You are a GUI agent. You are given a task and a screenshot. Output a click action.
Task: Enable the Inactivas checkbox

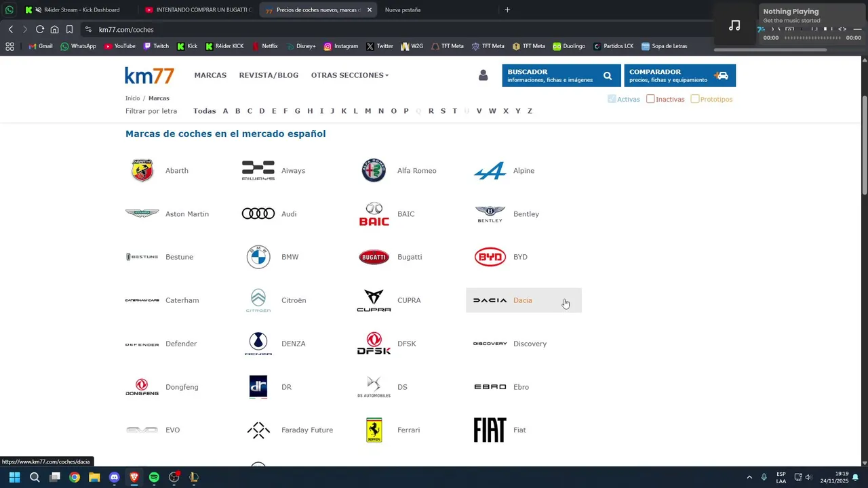(650, 99)
